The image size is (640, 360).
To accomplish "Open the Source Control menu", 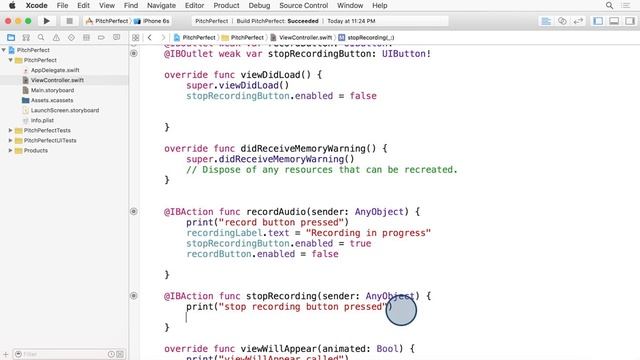I will (x=304, y=5).
